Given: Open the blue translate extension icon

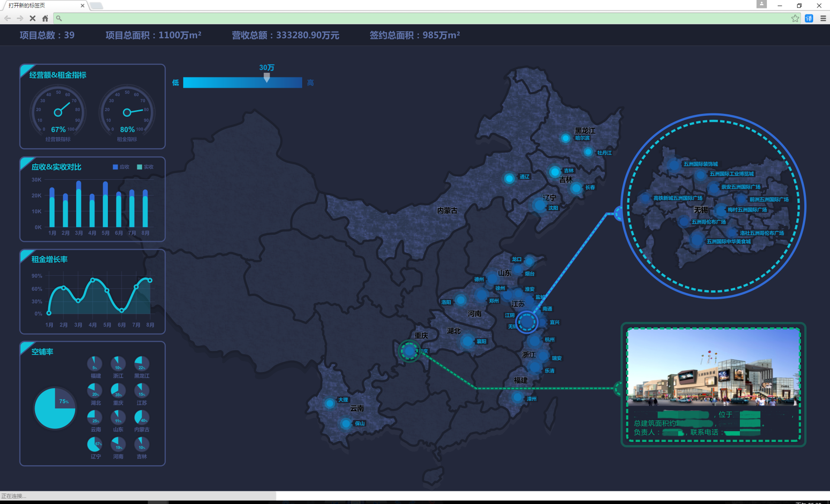Looking at the screenshot, I should (x=809, y=18).
